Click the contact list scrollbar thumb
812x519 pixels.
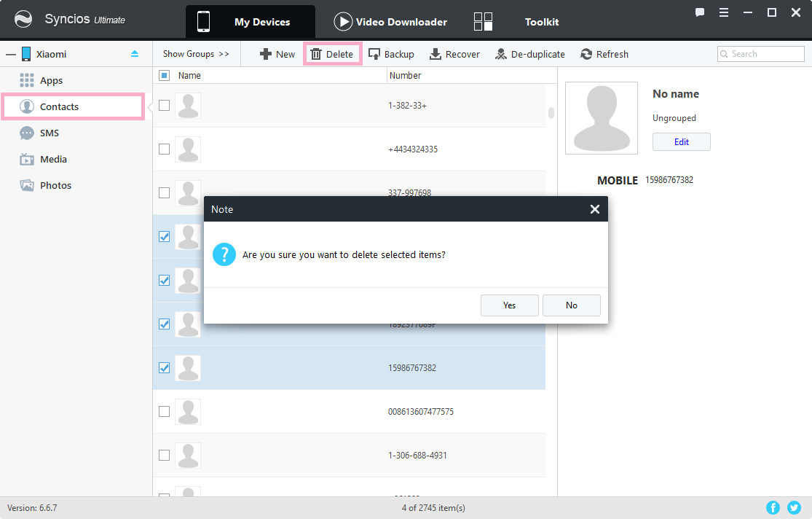pos(551,112)
